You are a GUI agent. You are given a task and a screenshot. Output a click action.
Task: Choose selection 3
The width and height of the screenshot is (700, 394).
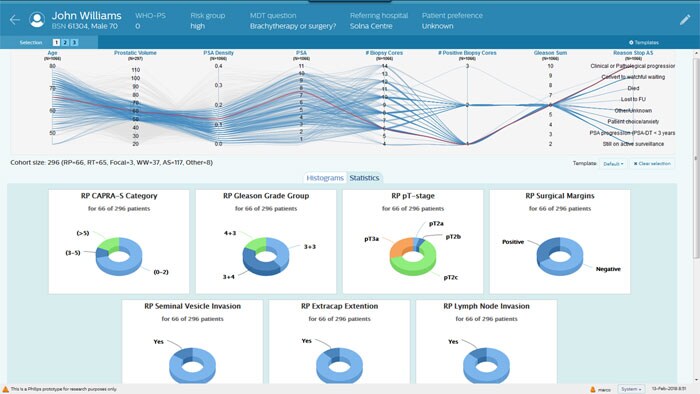[x=74, y=42]
